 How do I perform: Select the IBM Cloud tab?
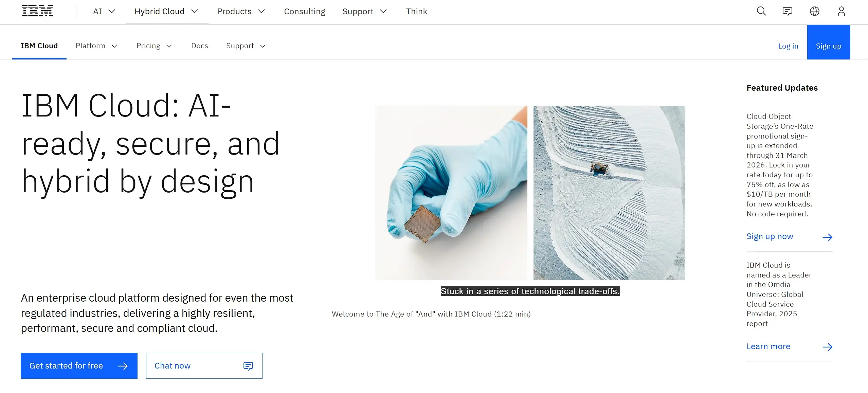coord(39,46)
